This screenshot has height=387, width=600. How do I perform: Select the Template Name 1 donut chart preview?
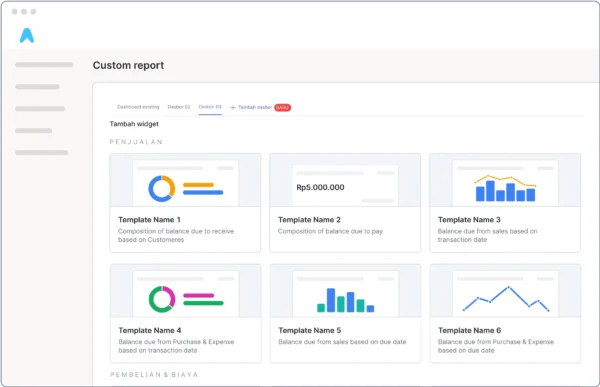coord(186,181)
